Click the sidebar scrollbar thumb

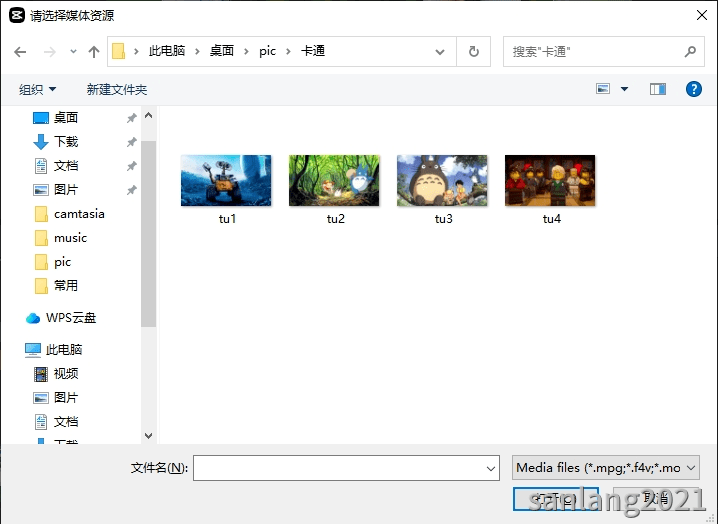point(148,234)
